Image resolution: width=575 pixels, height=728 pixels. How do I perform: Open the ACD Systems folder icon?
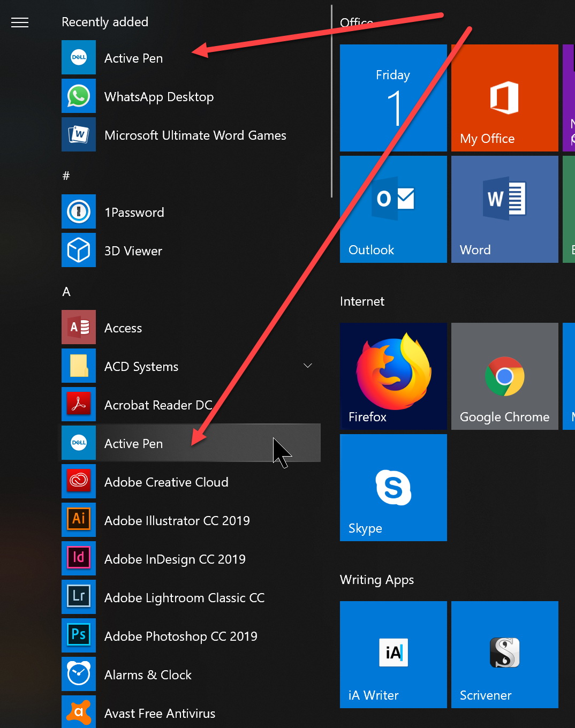(79, 366)
